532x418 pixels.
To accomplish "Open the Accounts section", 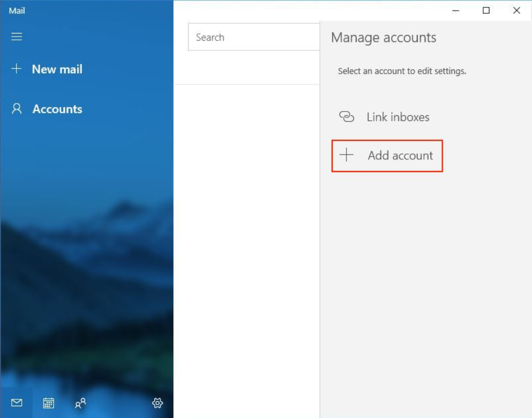I will pos(57,109).
